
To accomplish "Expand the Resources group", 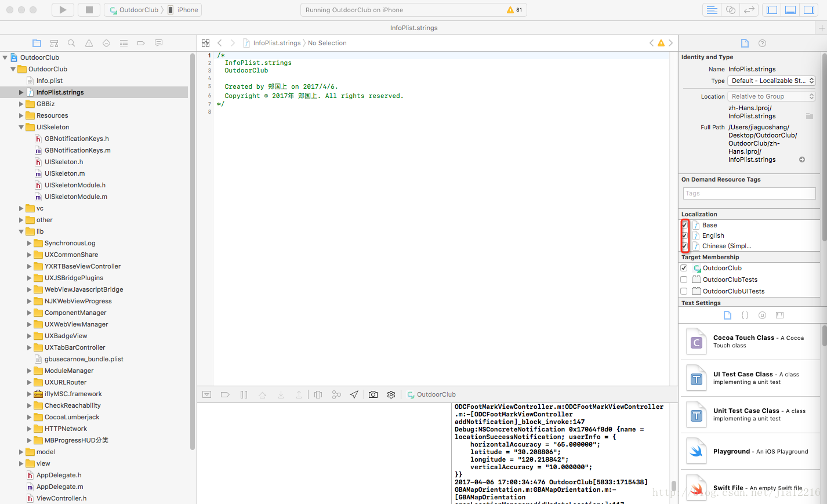I will point(21,115).
